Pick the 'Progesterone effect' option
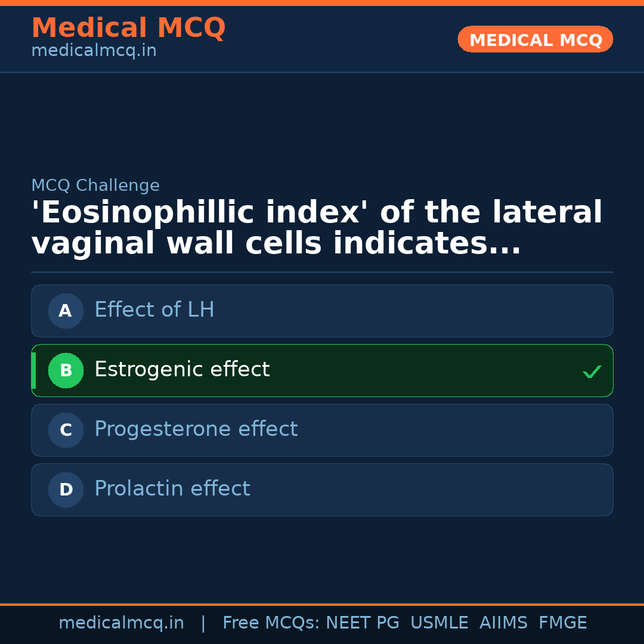 [x=196, y=429]
